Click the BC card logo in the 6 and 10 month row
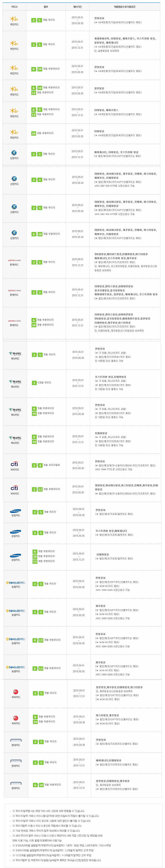165x868 pixels. tap(16, 718)
